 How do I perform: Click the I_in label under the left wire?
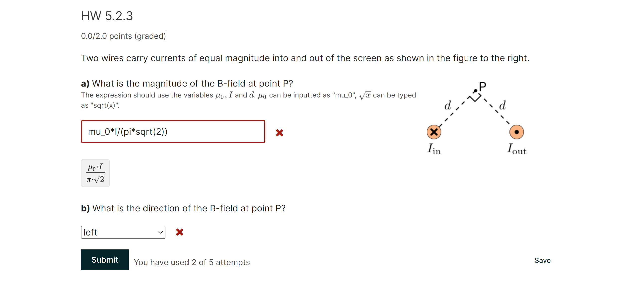[434, 149]
